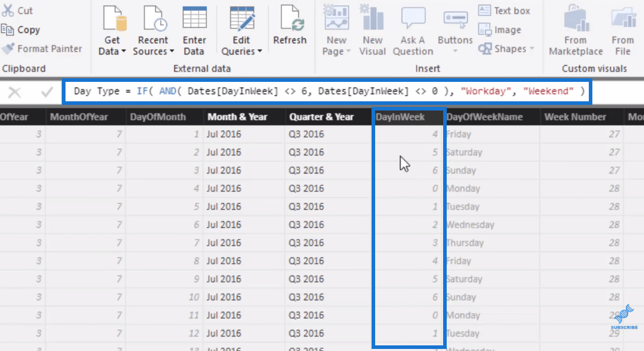Expand the Shapes dropdown arrow

pos(532,49)
